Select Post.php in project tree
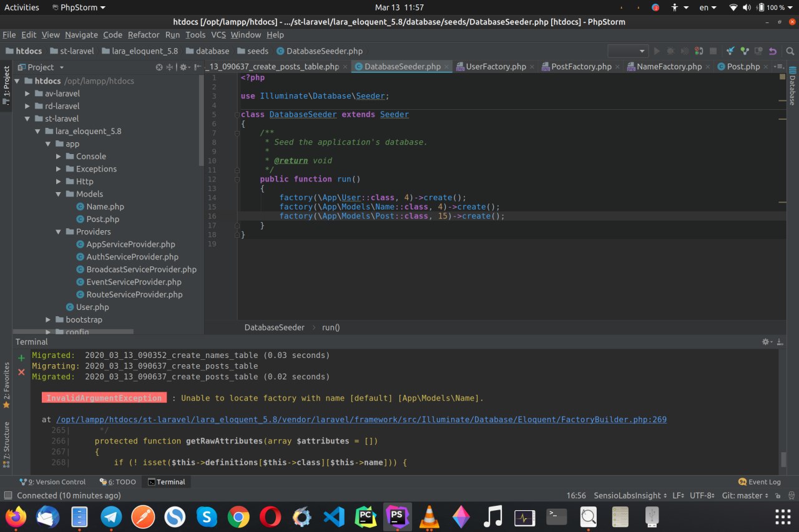 click(x=98, y=219)
